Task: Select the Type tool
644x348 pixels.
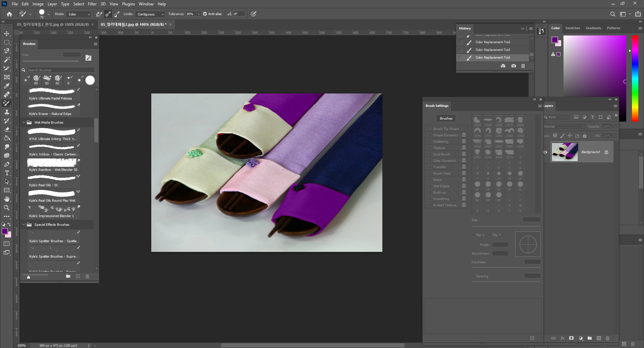Action: point(7,173)
